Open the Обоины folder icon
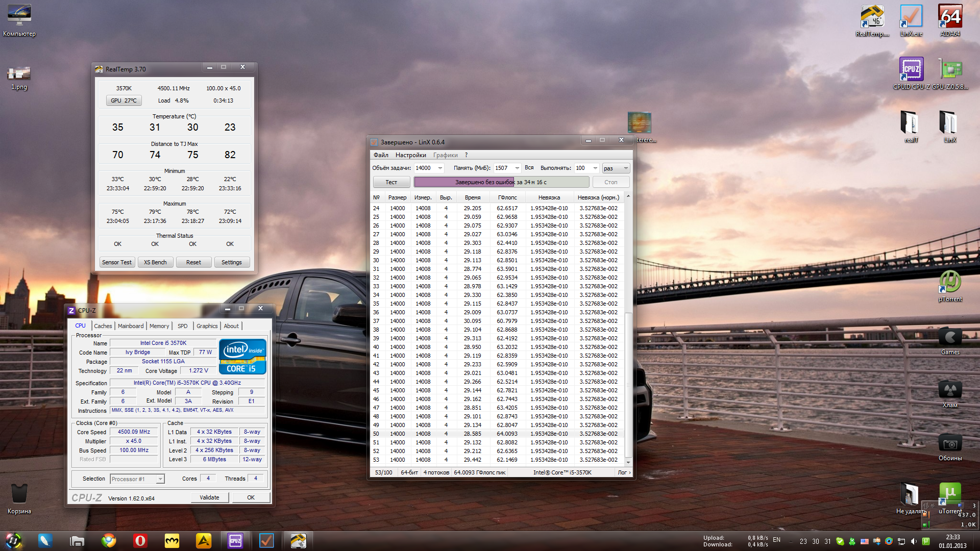The height and width of the screenshot is (551, 980). coord(950,447)
